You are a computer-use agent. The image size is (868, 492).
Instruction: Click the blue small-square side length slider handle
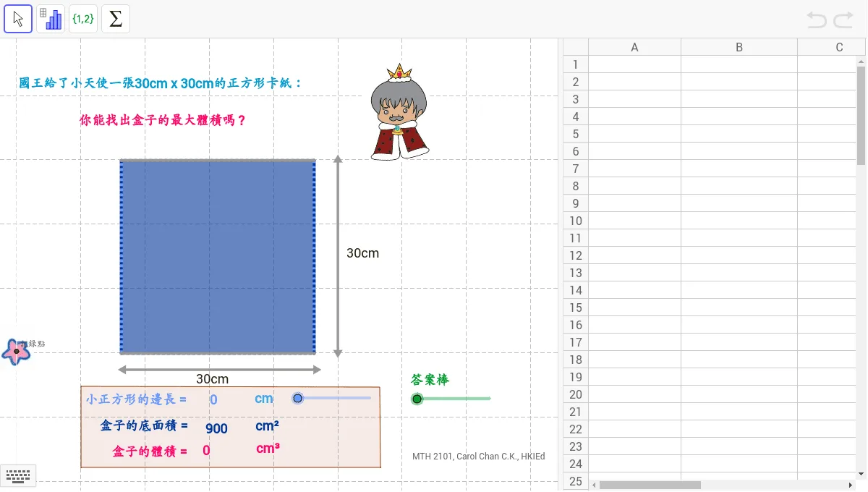(297, 398)
